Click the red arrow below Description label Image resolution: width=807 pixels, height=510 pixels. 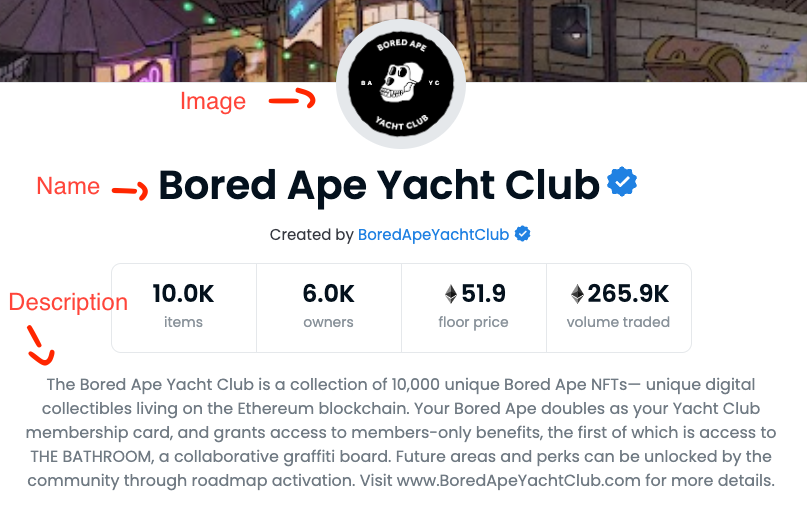[40, 345]
